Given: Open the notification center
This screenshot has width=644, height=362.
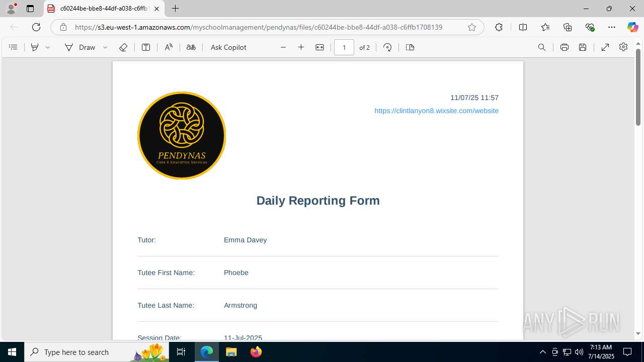Looking at the screenshot, I should 627,352.
